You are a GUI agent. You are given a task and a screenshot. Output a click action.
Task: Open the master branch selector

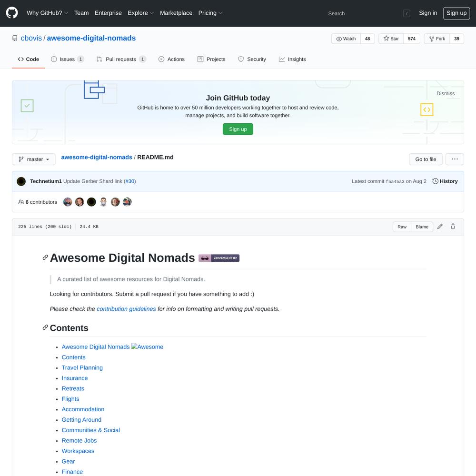point(34,159)
